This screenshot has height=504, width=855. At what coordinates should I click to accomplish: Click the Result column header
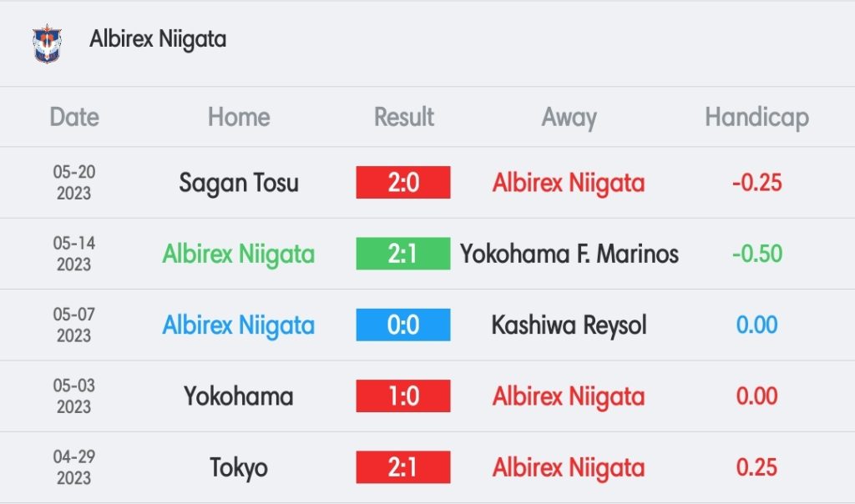pyautogui.click(x=404, y=117)
